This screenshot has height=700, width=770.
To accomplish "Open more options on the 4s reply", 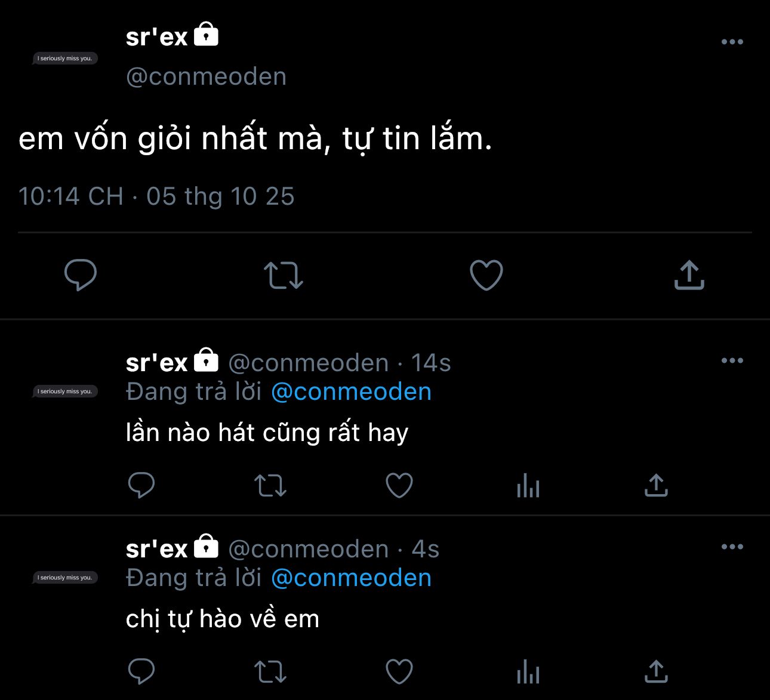I will 732,547.
